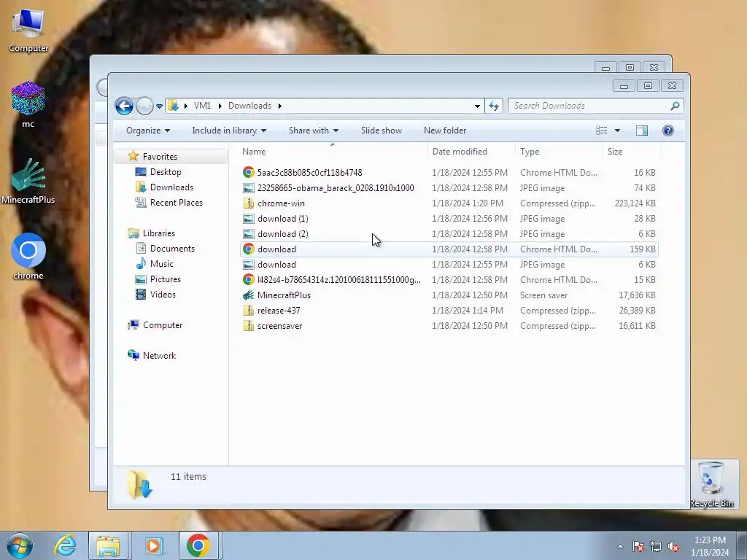Click the Explorer Back arrow button

[124, 106]
